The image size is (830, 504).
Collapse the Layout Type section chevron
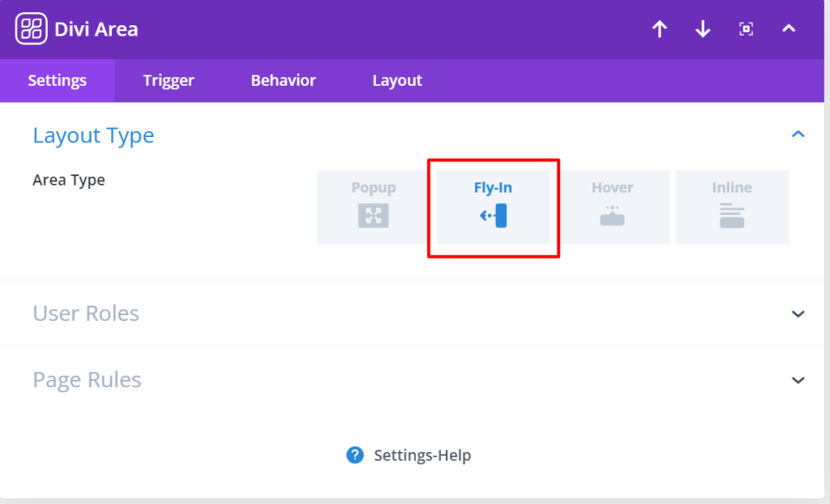coord(798,135)
